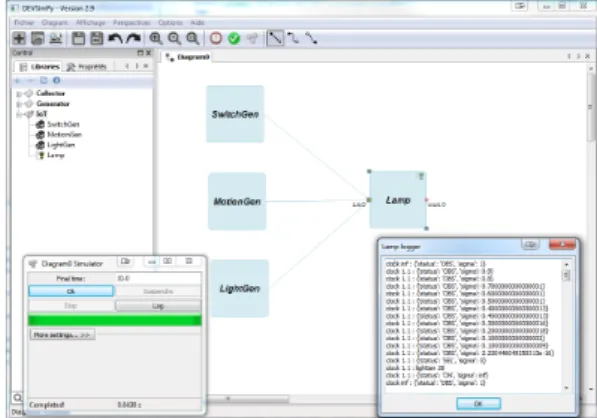Click the Log button in simulator
This screenshot has height=418, width=597.
[158, 306]
